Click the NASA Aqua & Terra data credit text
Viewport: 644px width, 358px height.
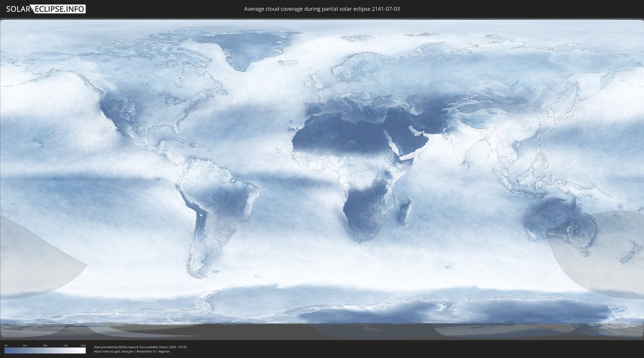(x=140, y=347)
